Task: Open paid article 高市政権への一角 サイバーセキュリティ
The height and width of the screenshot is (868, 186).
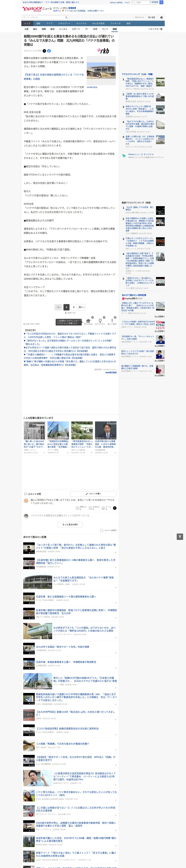Action: [x=138, y=338]
